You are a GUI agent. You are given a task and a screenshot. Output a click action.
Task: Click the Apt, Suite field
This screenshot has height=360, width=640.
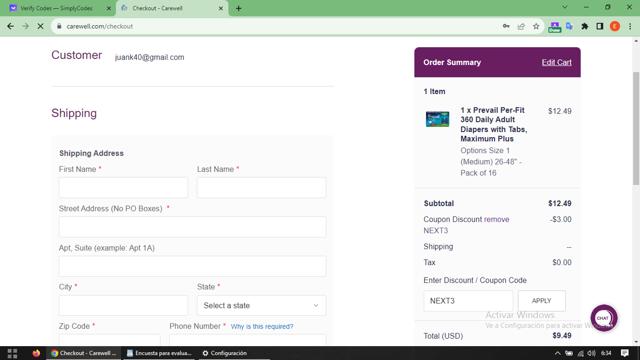point(192,266)
